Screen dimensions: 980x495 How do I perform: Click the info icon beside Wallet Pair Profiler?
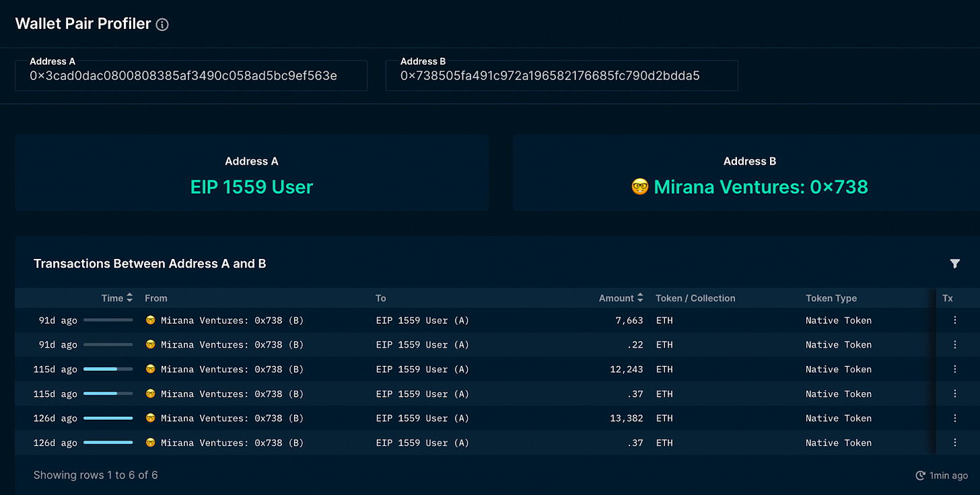(162, 25)
